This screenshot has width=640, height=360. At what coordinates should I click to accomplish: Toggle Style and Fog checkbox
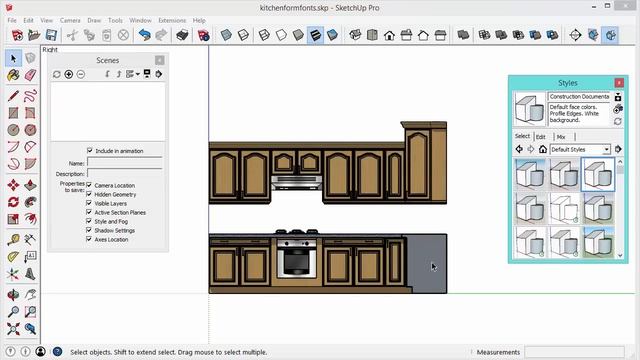pos(89,221)
